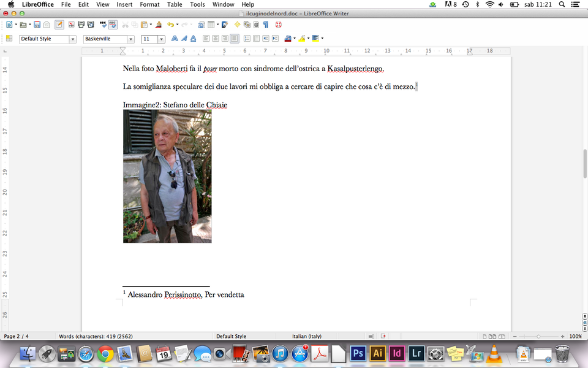The image size is (588, 368).
Task: Click the Clone Formatting paintbrush
Action: (x=159, y=25)
